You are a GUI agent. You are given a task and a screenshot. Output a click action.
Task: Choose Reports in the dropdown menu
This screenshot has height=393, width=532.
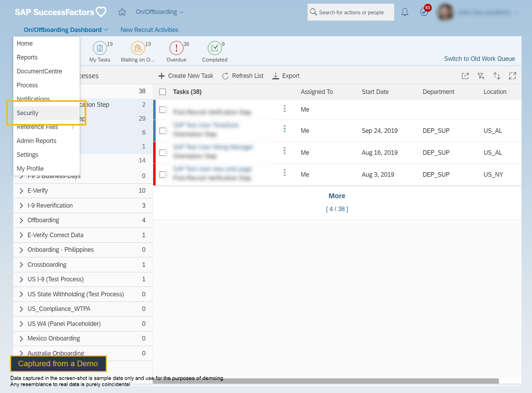click(x=47, y=57)
